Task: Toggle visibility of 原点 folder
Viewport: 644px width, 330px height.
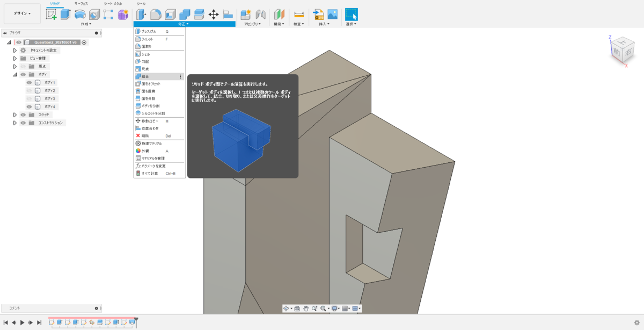Action: pos(23,66)
